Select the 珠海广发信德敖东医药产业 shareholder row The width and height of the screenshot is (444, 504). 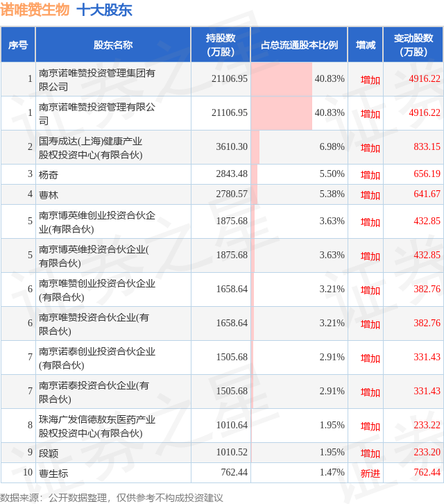[x=222, y=426]
